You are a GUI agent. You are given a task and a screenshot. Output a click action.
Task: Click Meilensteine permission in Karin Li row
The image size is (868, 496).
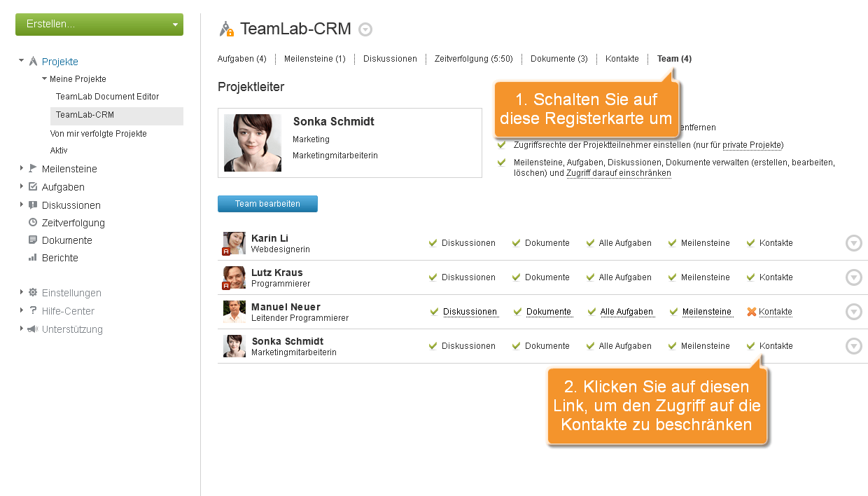tap(699, 243)
